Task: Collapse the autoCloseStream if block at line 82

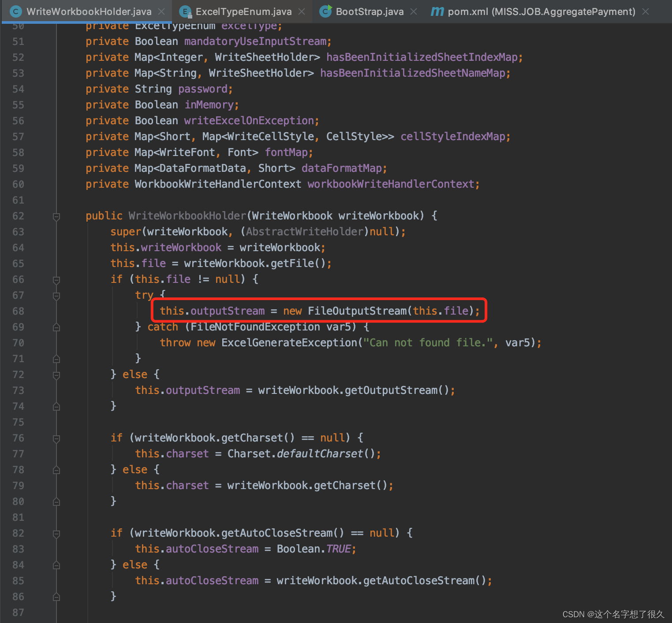Action: [x=56, y=534]
